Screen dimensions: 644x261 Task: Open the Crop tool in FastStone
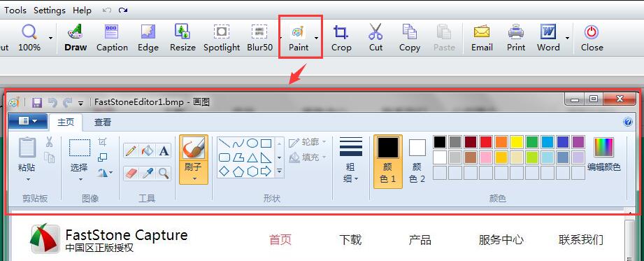341,38
